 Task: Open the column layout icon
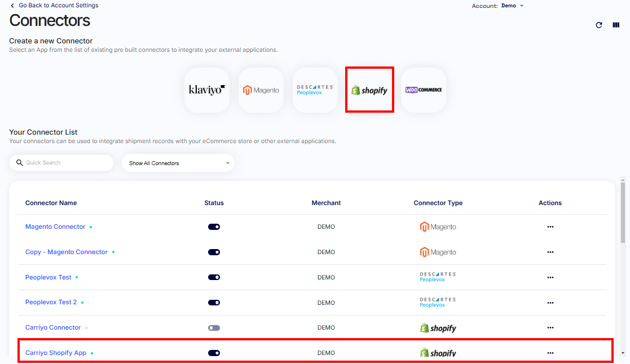coord(616,25)
